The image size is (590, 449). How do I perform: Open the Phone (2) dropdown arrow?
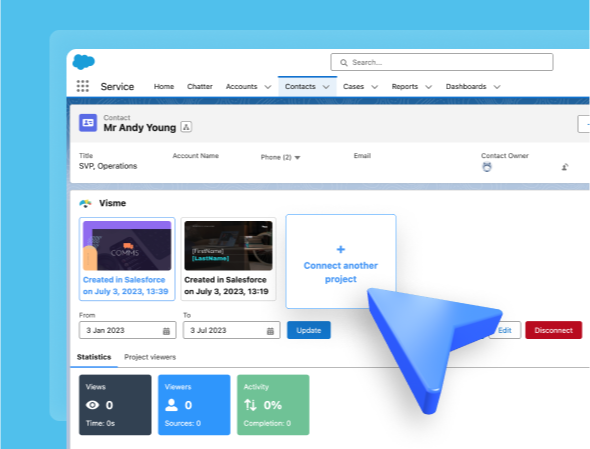pos(297,158)
